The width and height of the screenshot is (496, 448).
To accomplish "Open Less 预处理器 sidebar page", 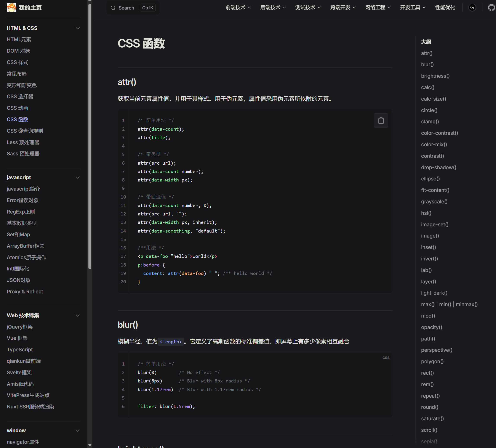I will point(23,143).
